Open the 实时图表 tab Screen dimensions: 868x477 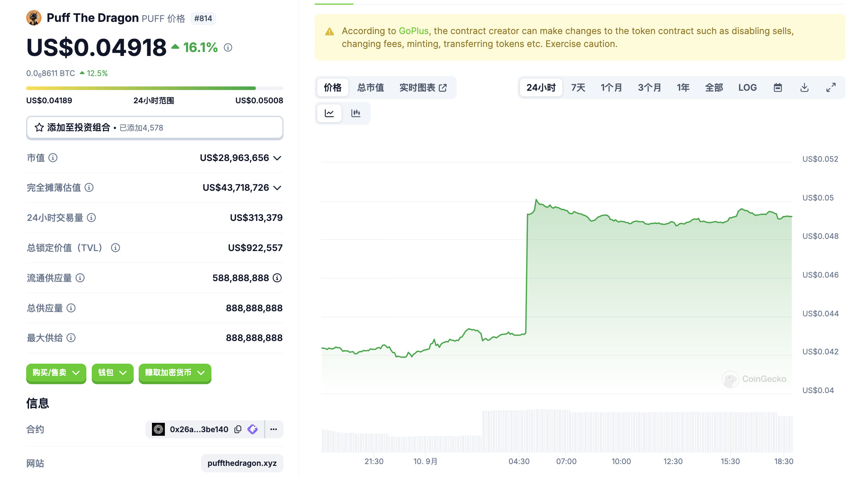423,88
